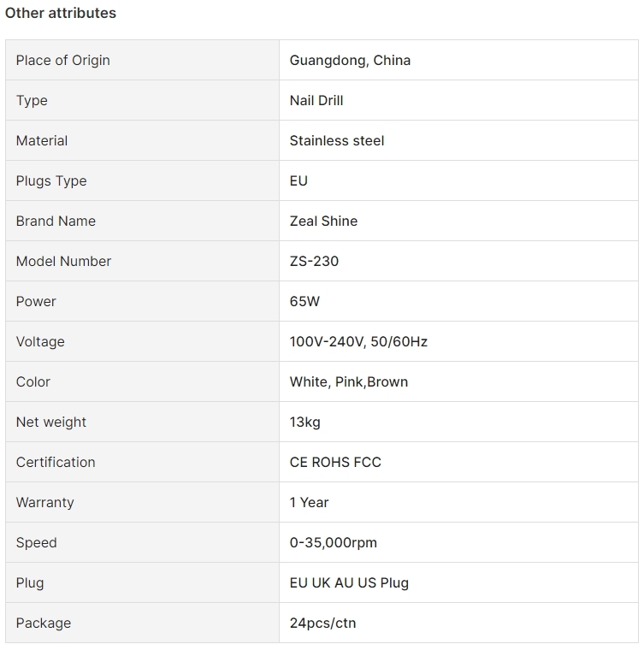644x650 pixels.
Task: Select the 'Stainless steel' value cell
Action: (x=337, y=141)
